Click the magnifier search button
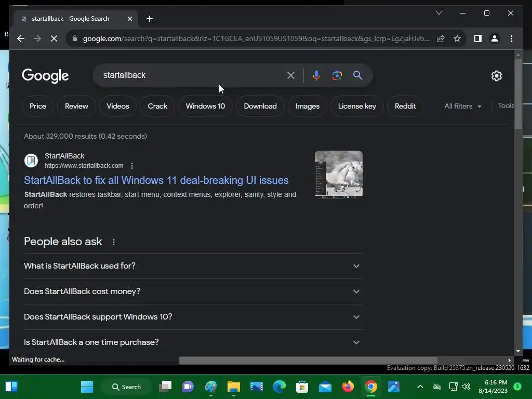Image resolution: width=532 pixels, height=399 pixels. (x=357, y=75)
